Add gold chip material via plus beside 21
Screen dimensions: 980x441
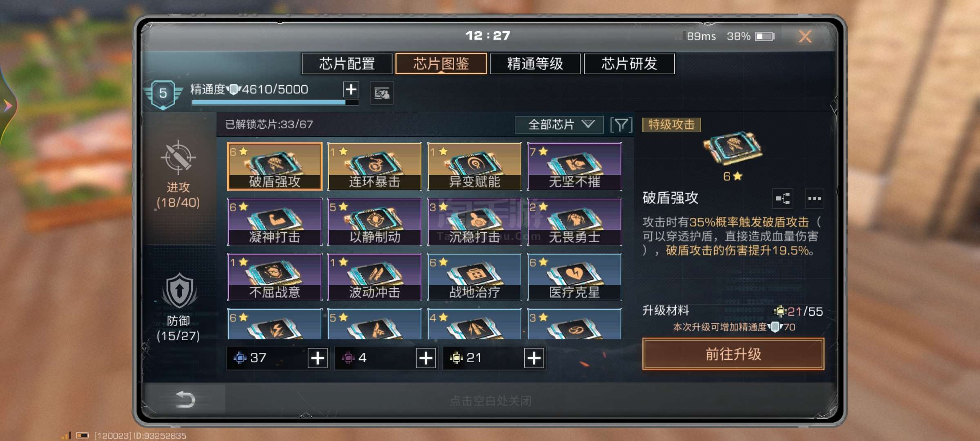tap(534, 358)
